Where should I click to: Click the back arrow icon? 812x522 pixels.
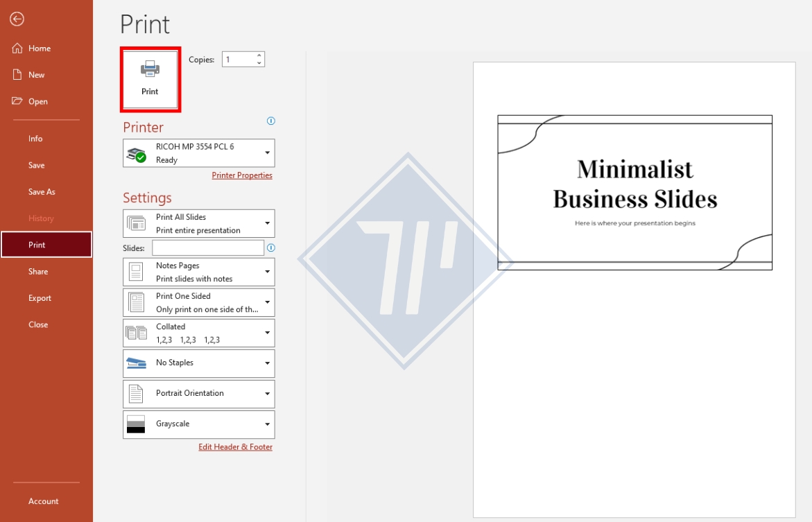pyautogui.click(x=17, y=19)
